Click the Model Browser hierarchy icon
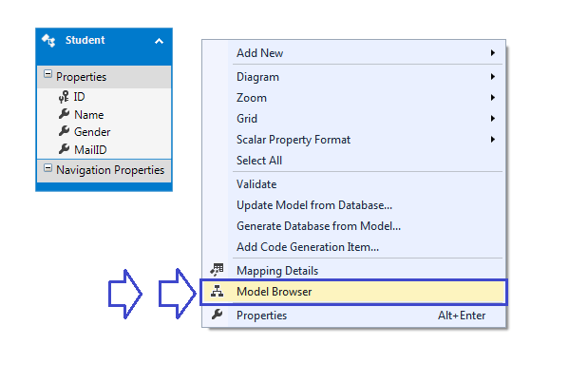 point(218,292)
